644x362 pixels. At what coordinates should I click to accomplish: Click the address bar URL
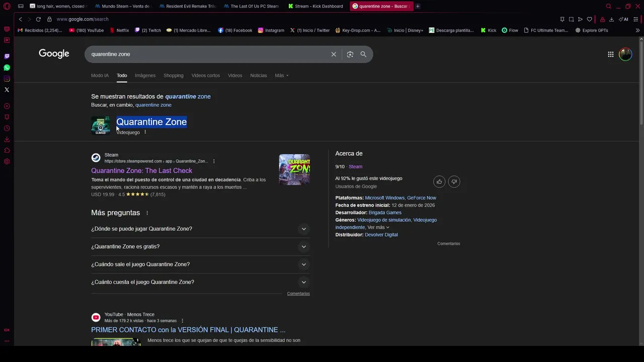point(83,19)
